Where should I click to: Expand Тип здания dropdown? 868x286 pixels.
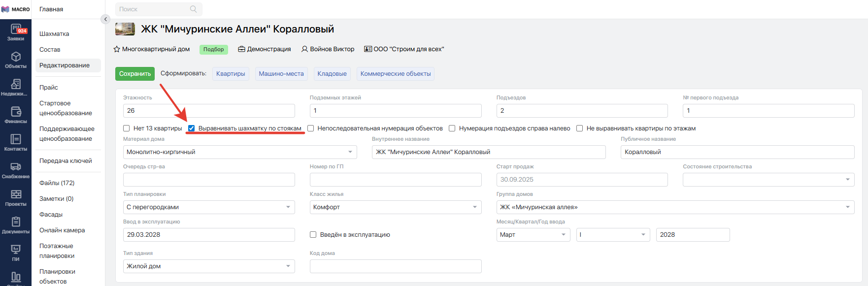288,266
